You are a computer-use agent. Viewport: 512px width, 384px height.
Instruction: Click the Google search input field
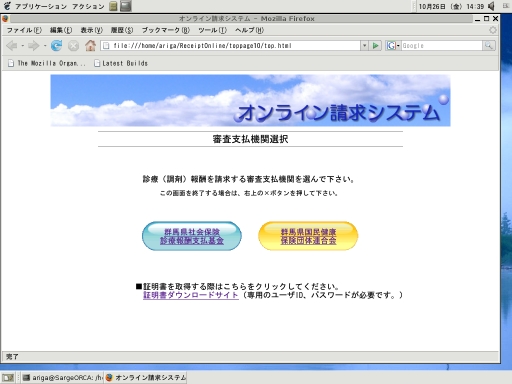[x=442, y=46]
